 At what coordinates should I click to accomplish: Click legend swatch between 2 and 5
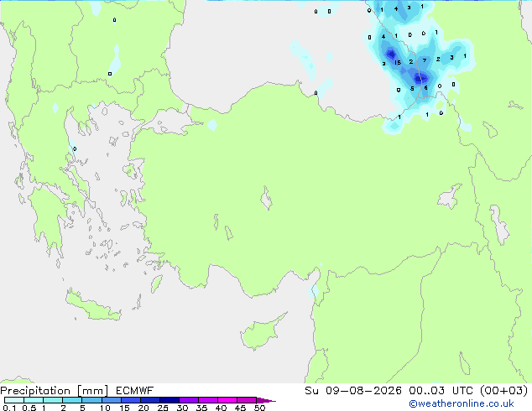click(x=72, y=400)
